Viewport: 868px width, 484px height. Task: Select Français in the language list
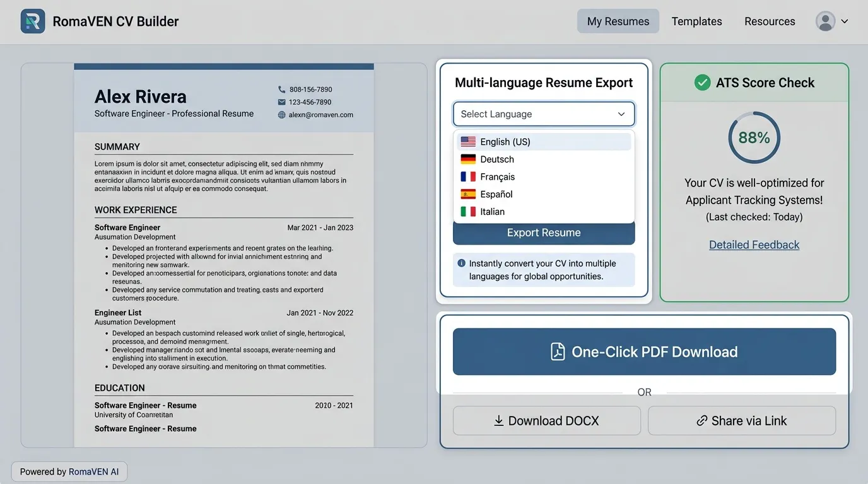tap(544, 177)
